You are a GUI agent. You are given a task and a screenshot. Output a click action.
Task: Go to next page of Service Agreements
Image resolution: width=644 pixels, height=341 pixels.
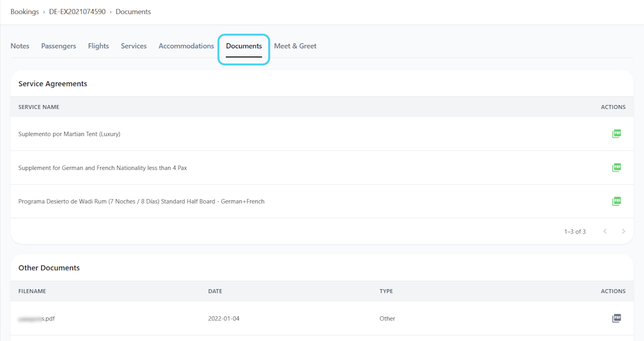point(623,231)
